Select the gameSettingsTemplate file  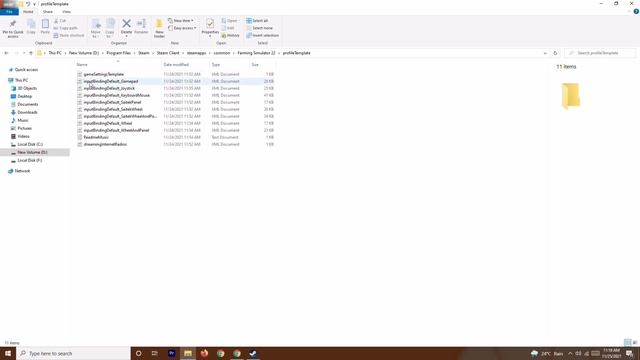click(104, 74)
